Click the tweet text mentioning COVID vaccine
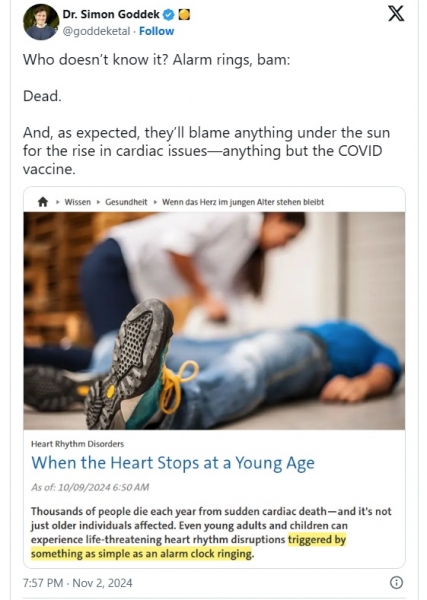The height and width of the screenshot is (600, 427). coord(206,151)
